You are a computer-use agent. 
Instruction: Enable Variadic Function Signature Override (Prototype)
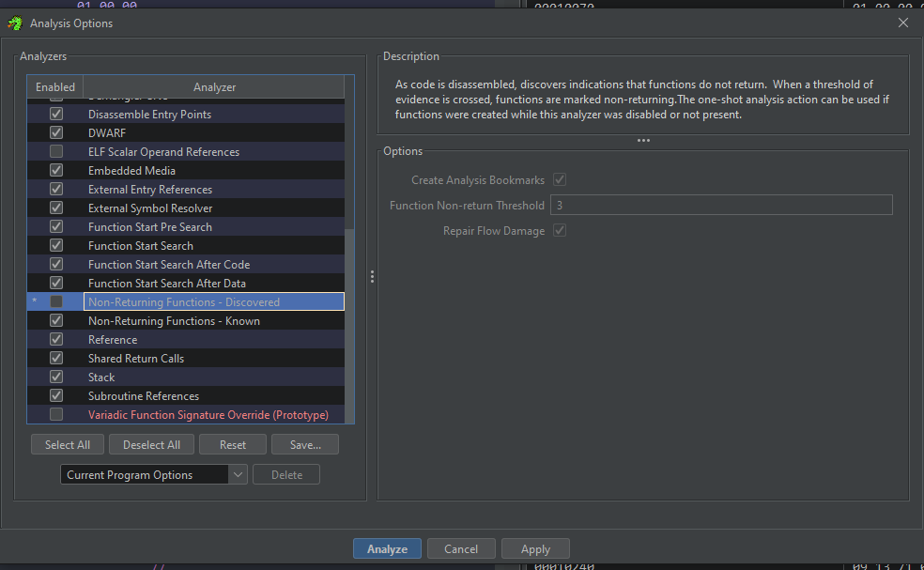(x=55, y=414)
